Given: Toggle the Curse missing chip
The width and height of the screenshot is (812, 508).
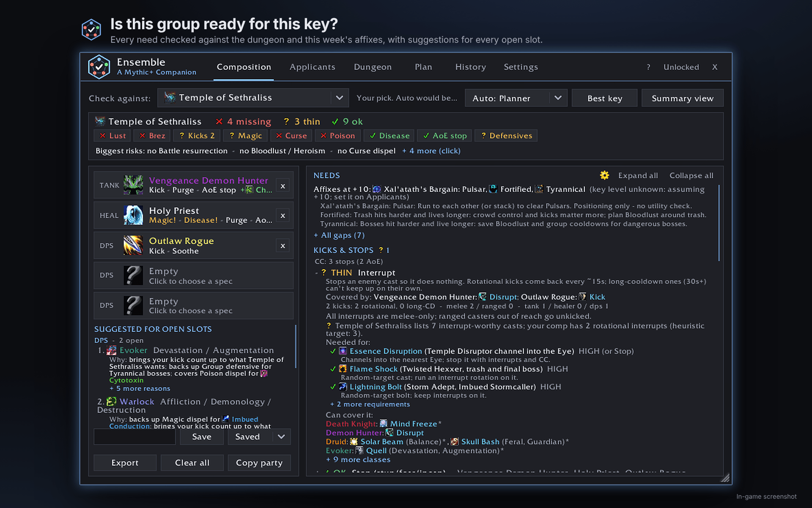Looking at the screenshot, I should [x=291, y=135].
